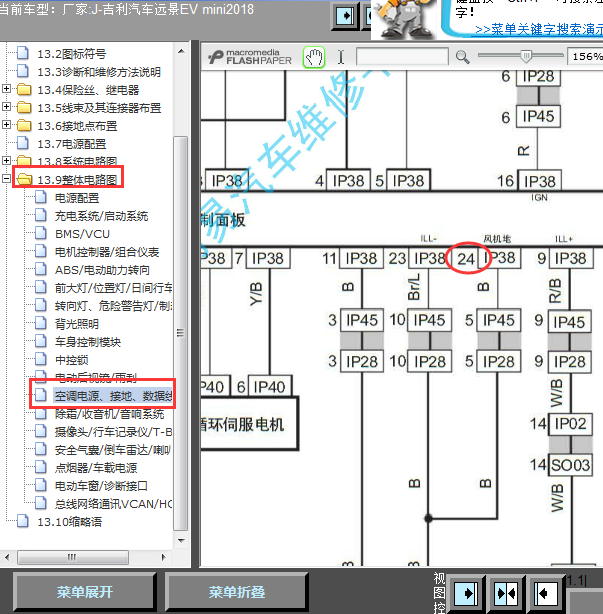Click the FlashPaper search magnifier icon

point(462,57)
